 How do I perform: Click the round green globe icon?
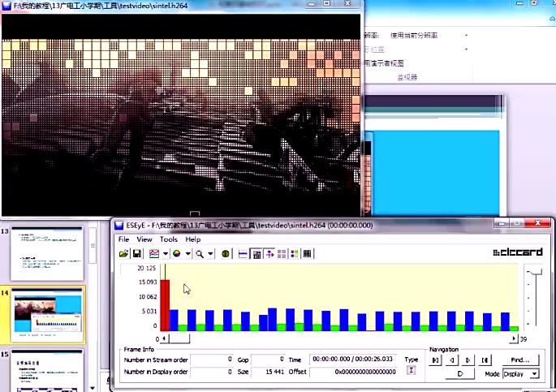(225, 254)
